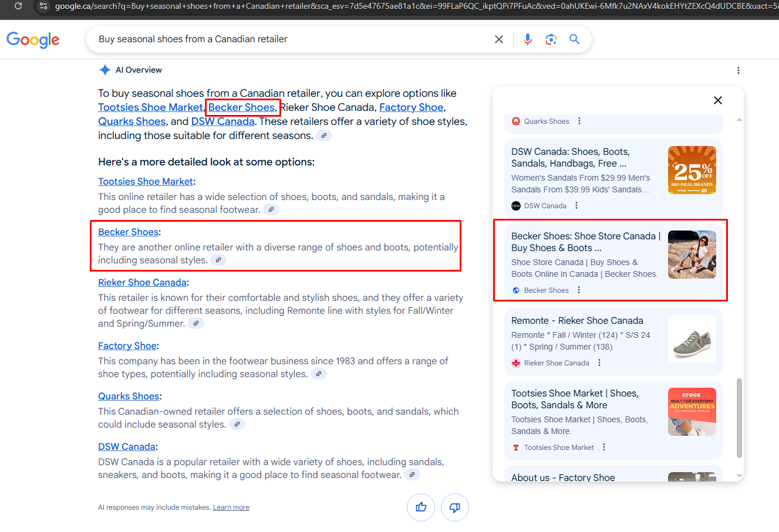
Task: Open options menu beside Tootsies Shoe Market source
Action: point(604,447)
